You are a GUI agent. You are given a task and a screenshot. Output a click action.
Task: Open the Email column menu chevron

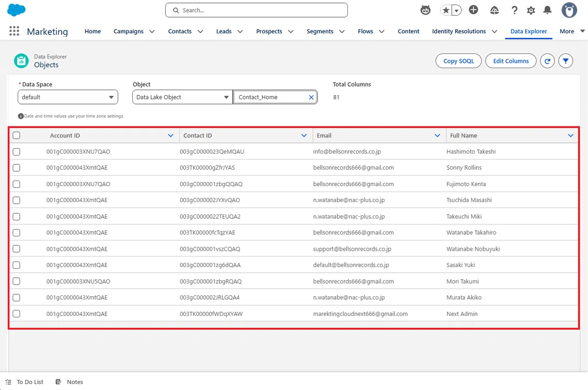(438, 135)
